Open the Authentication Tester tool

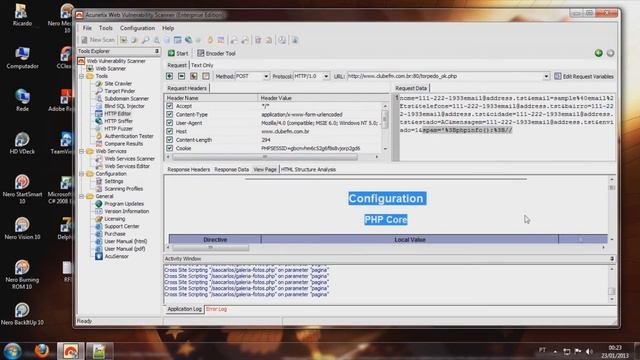[x=129, y=136]
